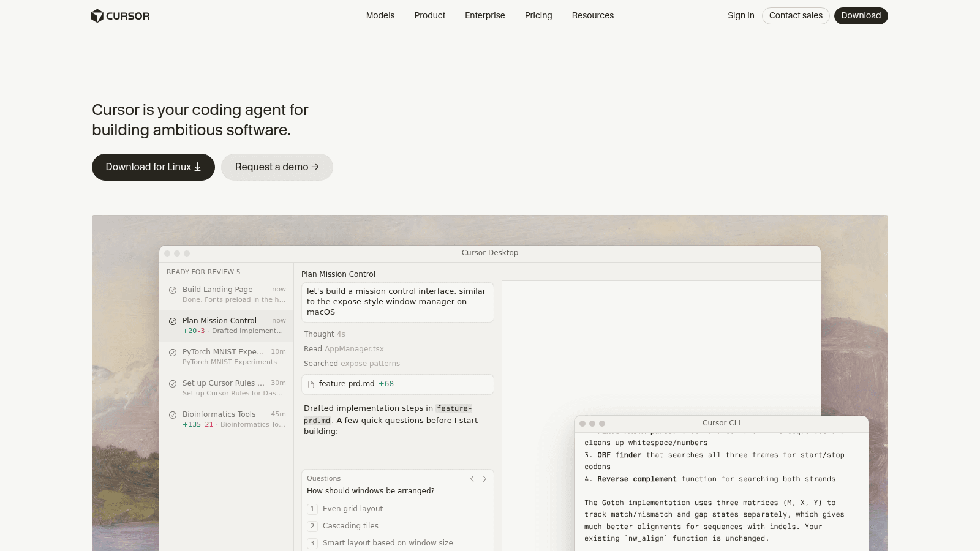Choose option 1 Even grid layout
This screenshot has width=980, height=551.
click(x=398, y=509)
